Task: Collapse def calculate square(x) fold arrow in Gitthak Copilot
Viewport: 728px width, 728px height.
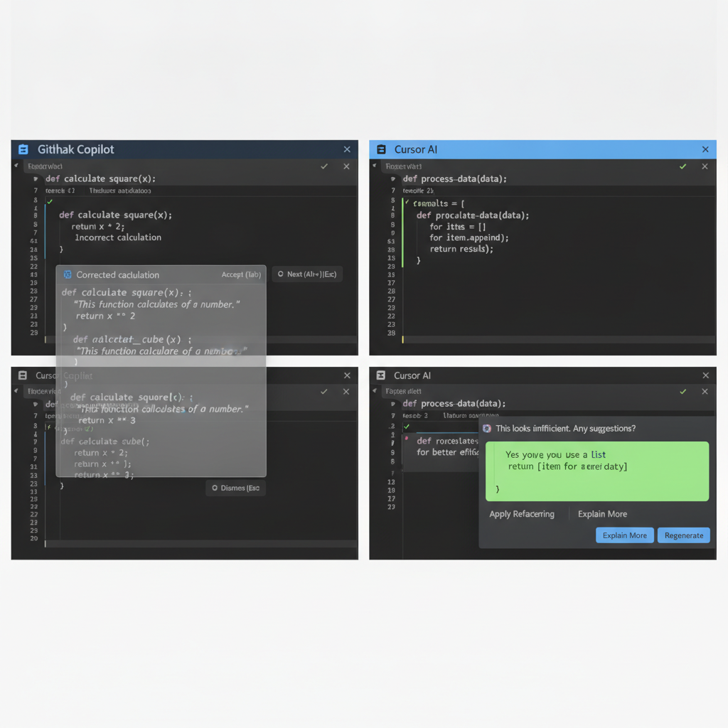Action: click(36, 178)
